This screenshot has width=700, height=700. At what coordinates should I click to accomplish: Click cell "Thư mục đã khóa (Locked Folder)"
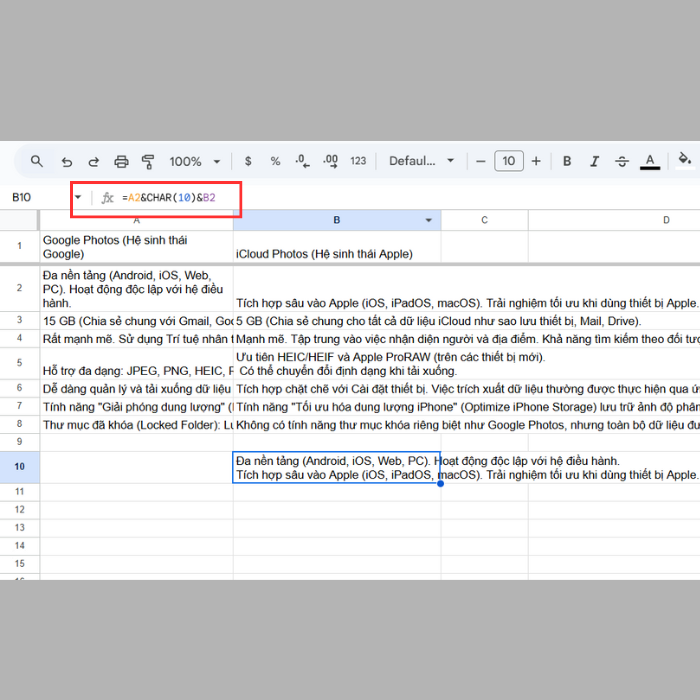137,425
